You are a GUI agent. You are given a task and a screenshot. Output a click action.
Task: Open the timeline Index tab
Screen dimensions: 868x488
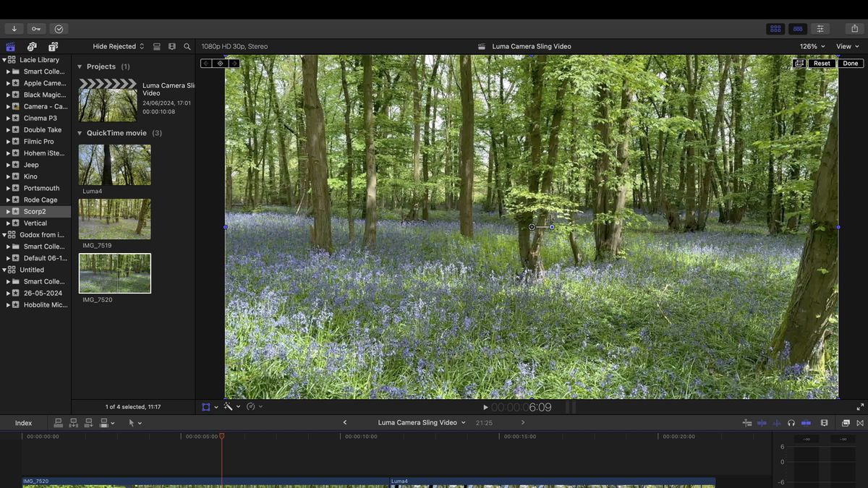pos(24,423)
